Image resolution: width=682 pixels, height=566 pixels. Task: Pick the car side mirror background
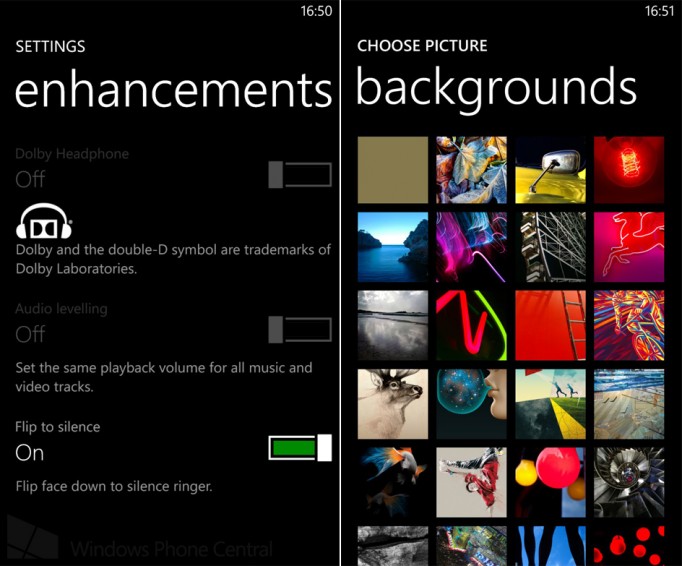click(x=550, y=170)
